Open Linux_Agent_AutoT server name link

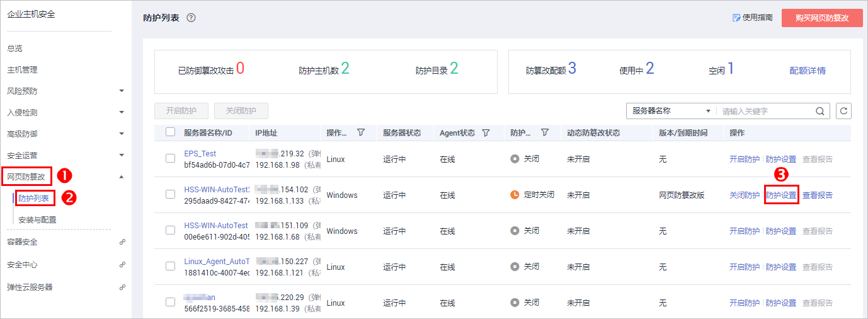click(217, 261)
